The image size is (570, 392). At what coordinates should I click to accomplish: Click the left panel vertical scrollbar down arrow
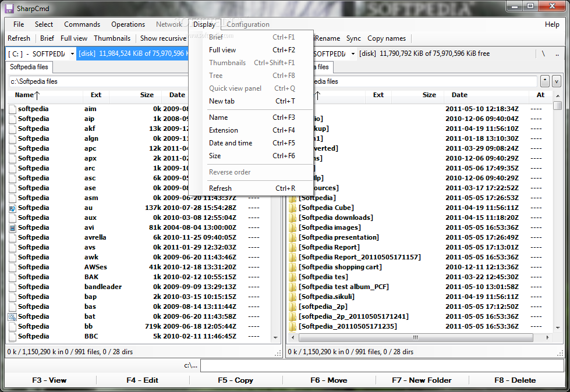[275, 337]
